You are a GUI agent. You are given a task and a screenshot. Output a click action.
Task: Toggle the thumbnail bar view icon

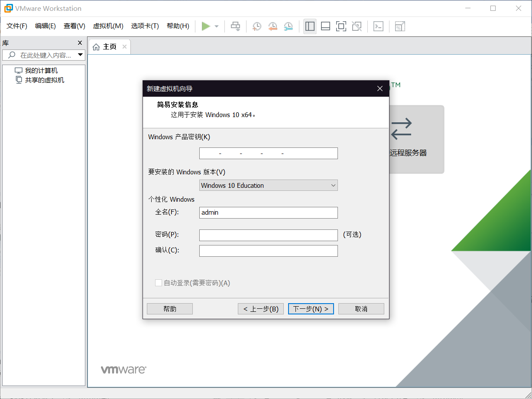click(325, 26)
